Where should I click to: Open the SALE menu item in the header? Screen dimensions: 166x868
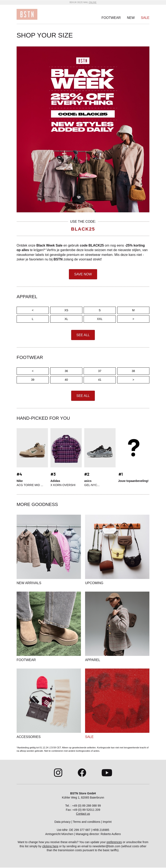pyautogui.click(x=145, y=17)
